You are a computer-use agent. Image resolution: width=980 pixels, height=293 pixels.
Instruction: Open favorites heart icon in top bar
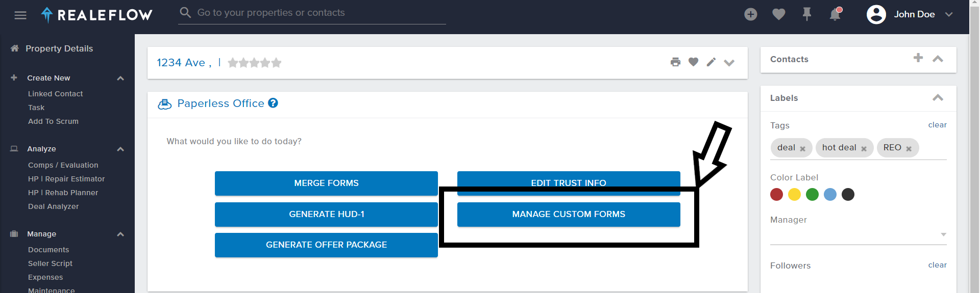[x=778, y=14]
